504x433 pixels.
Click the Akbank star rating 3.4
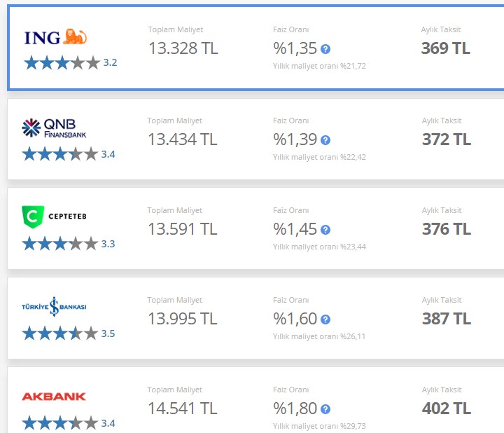(x=69, y=423)
